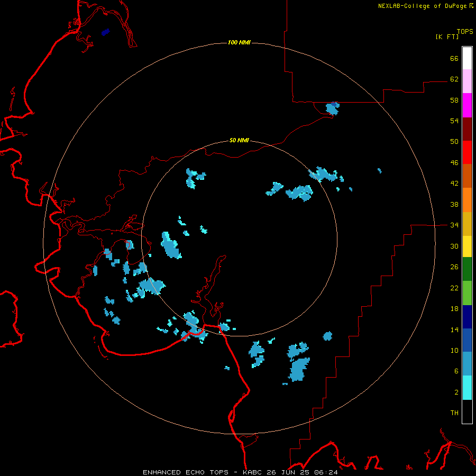This screenshot has height=476, width=476.
Task: Click the legend value "10"
Action: 454,351
